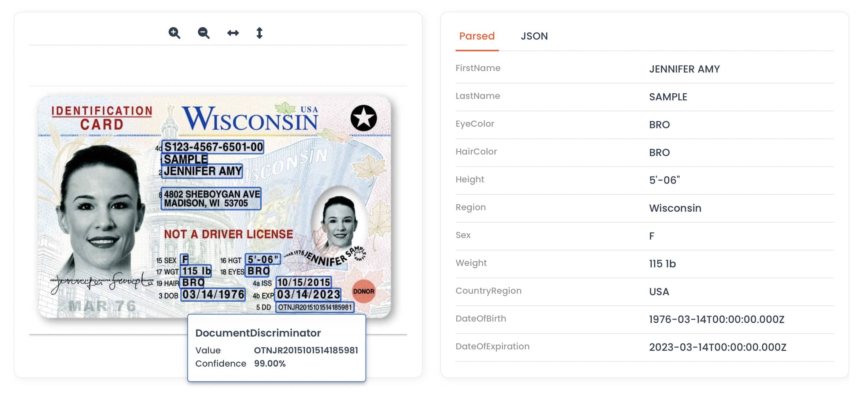
Task: Switch to the JSON tab
Action: pyautogui.click(x=534, y=36)
